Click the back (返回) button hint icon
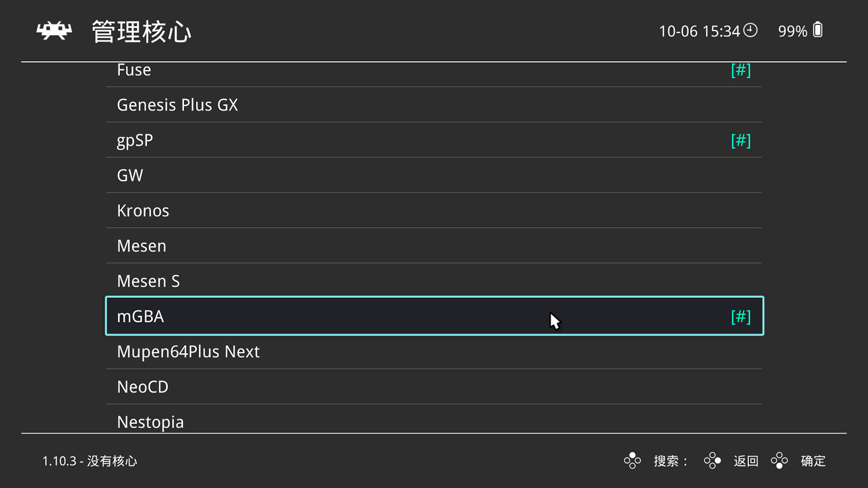The width and height of the screenshot is (868, 488). [x=712, y=461]
